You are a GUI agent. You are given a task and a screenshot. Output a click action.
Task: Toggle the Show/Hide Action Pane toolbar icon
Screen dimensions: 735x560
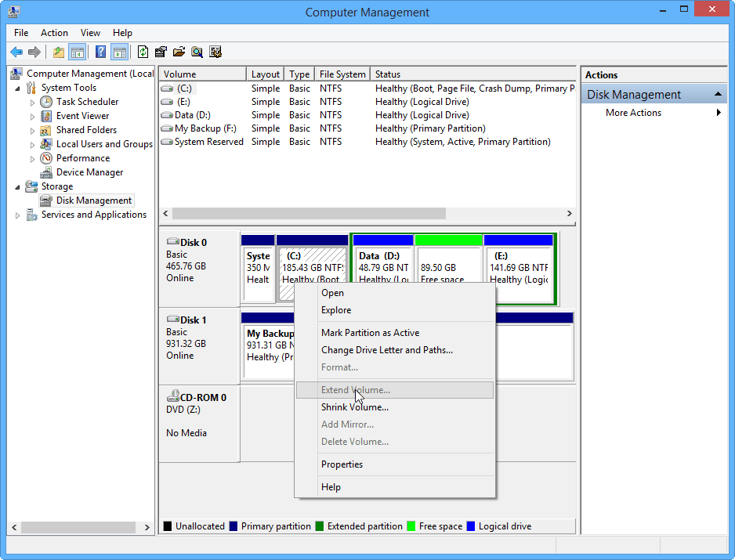click(120, 52)
